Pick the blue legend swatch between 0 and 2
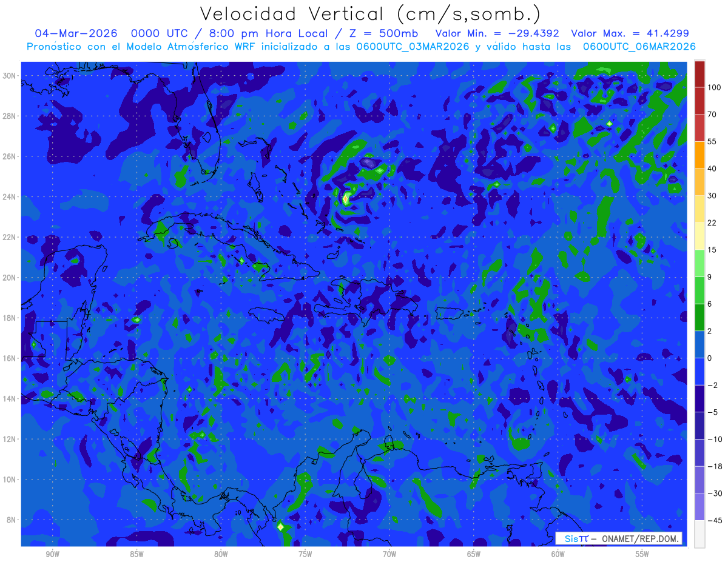This screenshot has height=562, width=728. pos(699,344)
